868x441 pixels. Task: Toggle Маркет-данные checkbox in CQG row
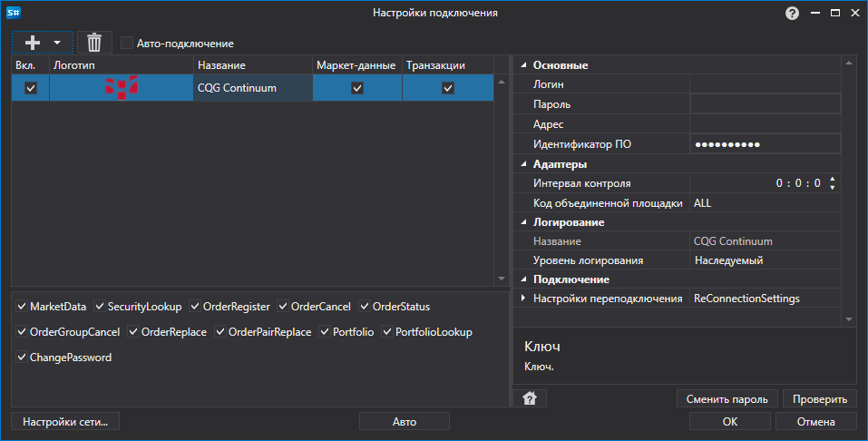tap(357, 87)
